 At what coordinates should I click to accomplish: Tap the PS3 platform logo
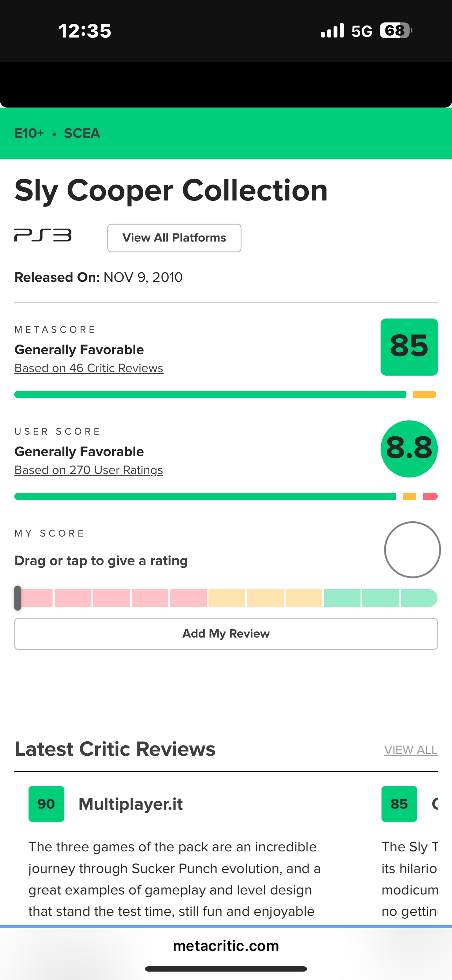coord(43,235)
